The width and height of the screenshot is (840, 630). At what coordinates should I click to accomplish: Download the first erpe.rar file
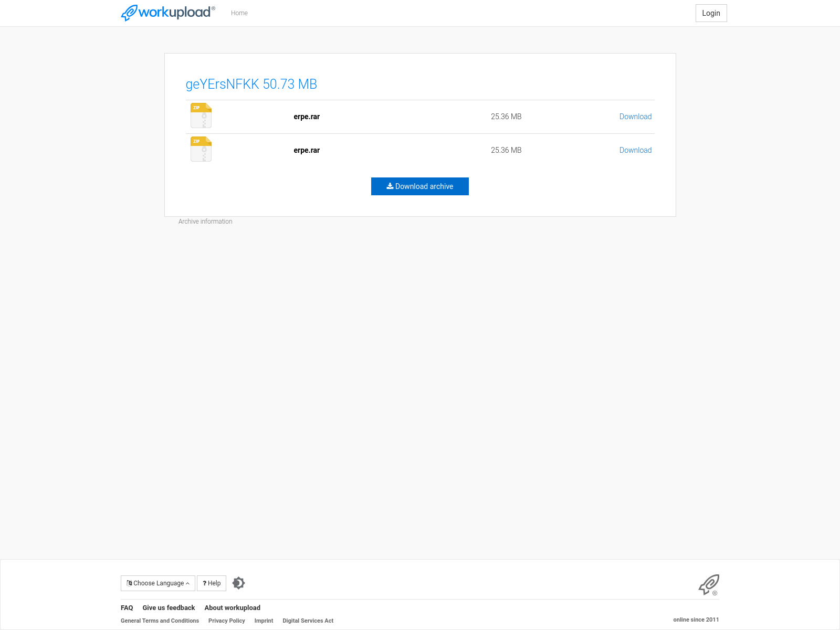pos(635,117)
